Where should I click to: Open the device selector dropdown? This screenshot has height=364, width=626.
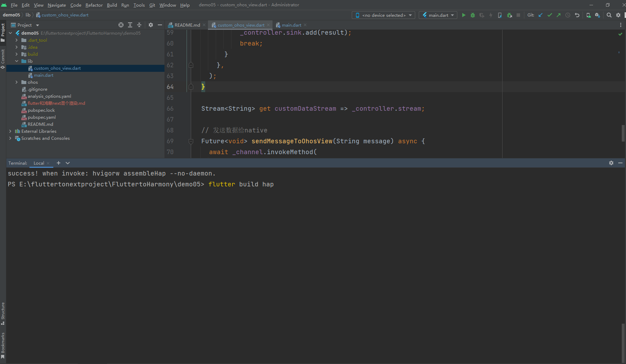pos(384,15)
